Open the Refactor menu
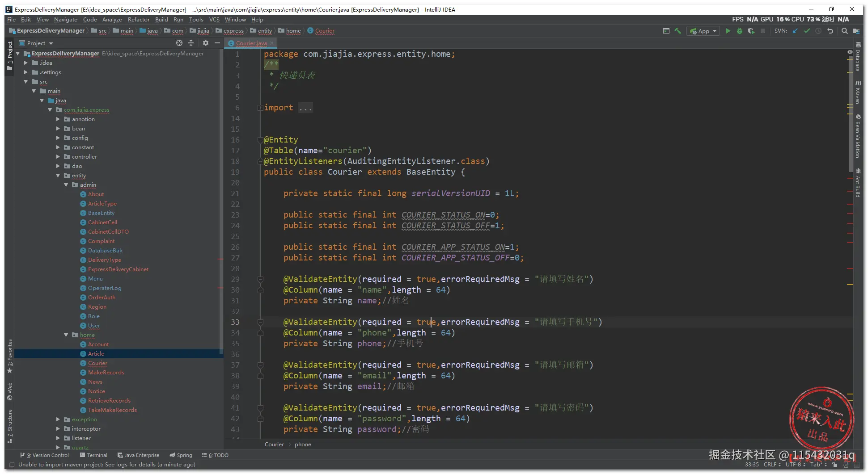Screen dimensions: 868x474 click(x=139, y=20)
